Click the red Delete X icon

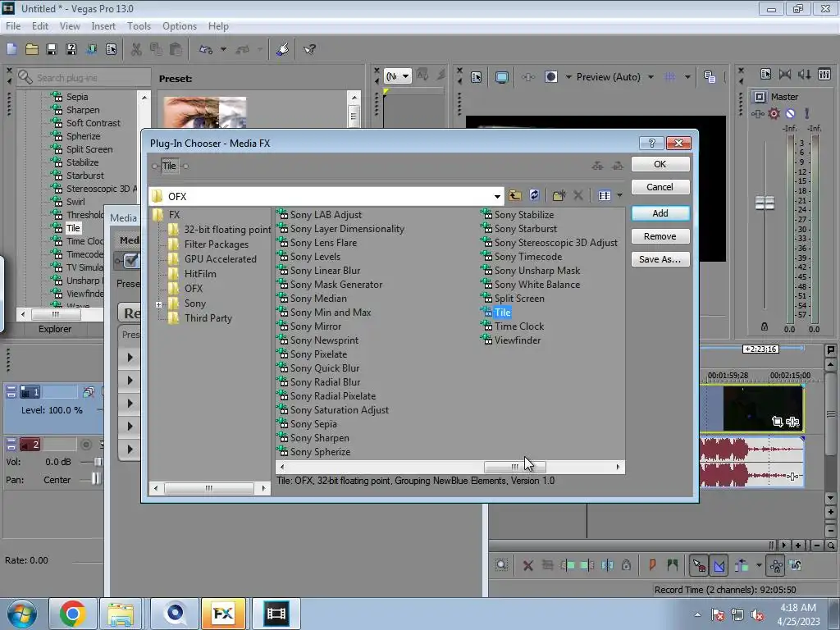(527, 565)
